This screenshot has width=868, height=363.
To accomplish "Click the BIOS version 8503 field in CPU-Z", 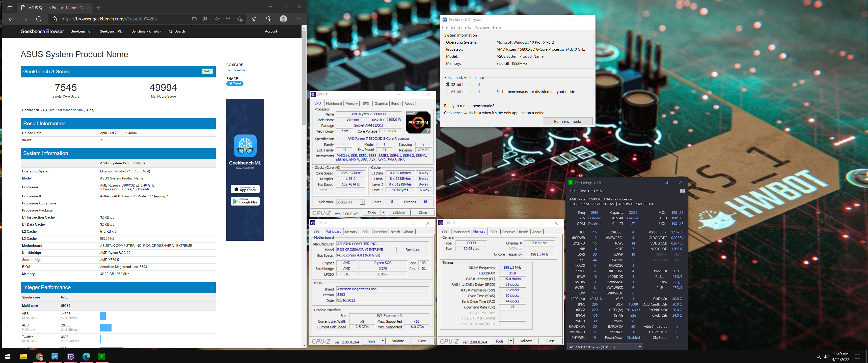I will [383, 295].
